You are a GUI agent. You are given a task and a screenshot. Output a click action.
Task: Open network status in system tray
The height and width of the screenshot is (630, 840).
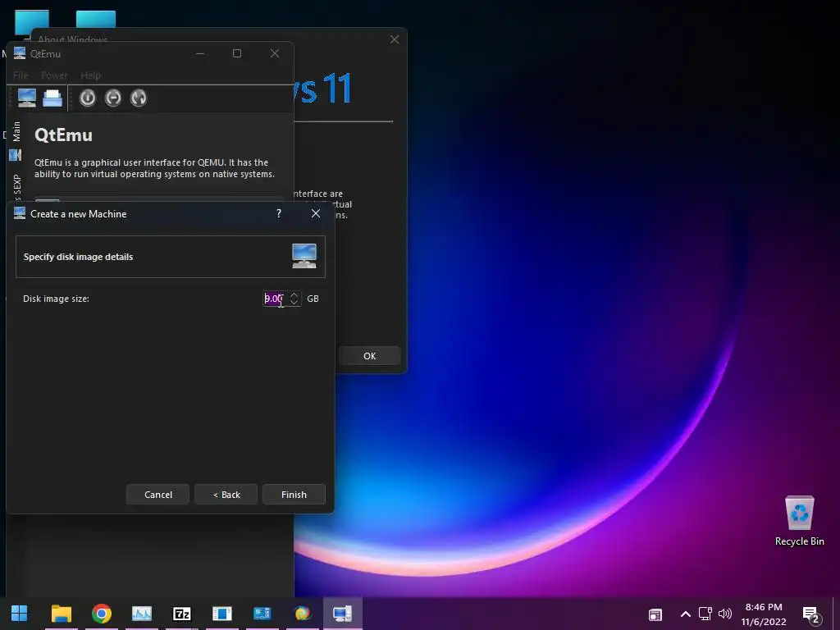[705, 614]
